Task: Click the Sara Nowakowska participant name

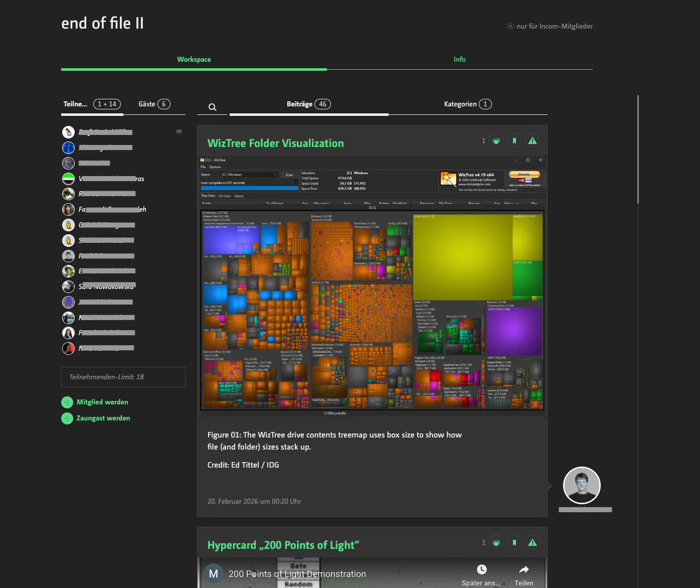Action: coord(106,286)
